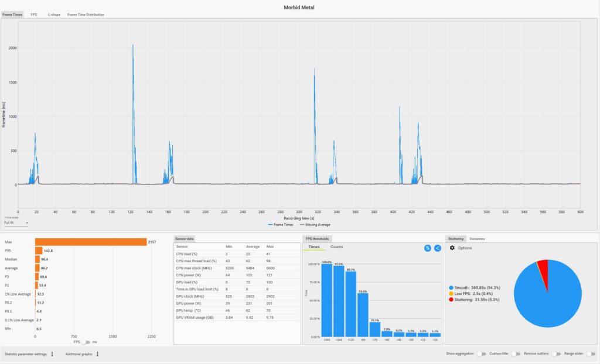600x364 pixels.
Task: Expand the Y-axis scale Full fit dropdown
Action: pos(16,222)
